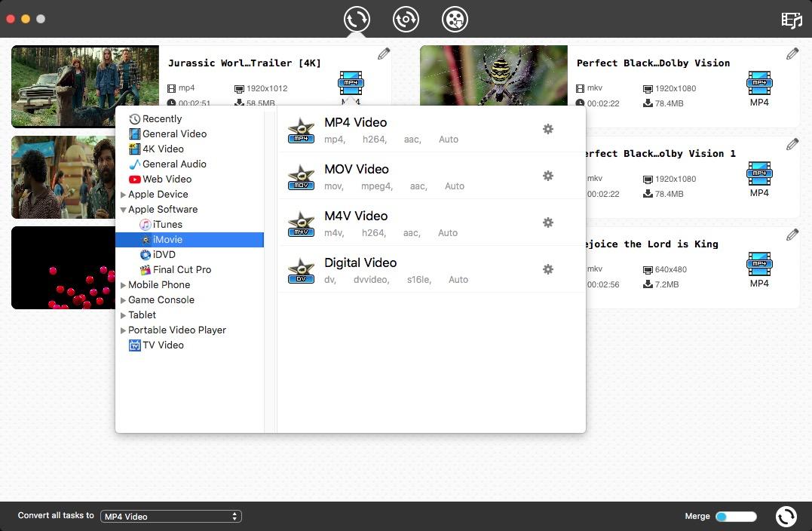Viewport: 812px width, 531px height.
Task: Select Final Cut Pro under Apple Software
Action: [176, 269]
